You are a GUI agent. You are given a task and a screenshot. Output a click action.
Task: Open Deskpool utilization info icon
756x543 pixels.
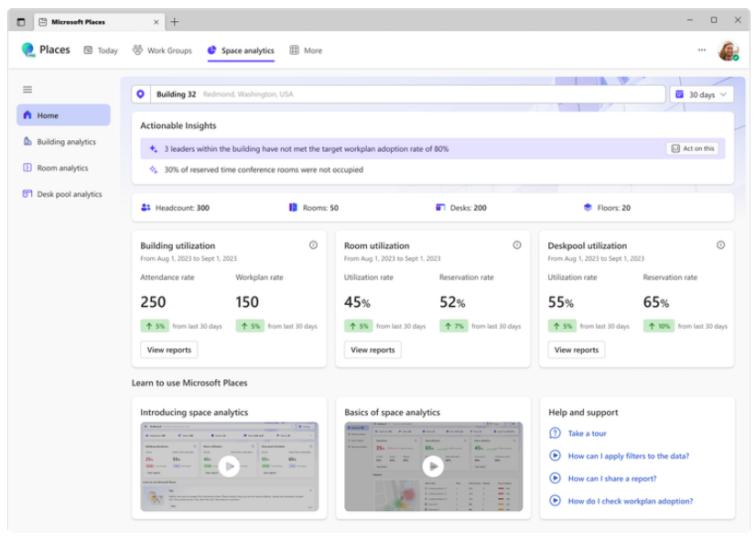tap(721, 245)
